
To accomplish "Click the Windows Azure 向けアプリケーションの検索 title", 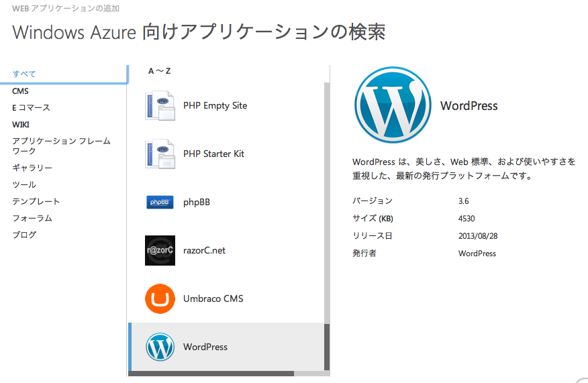I will [x=199, y=32].
